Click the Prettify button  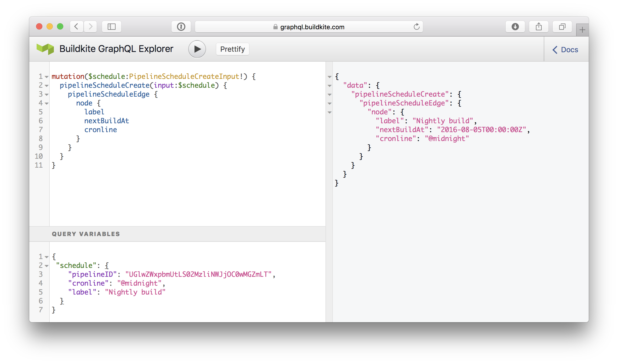click(x=232, y=49)
